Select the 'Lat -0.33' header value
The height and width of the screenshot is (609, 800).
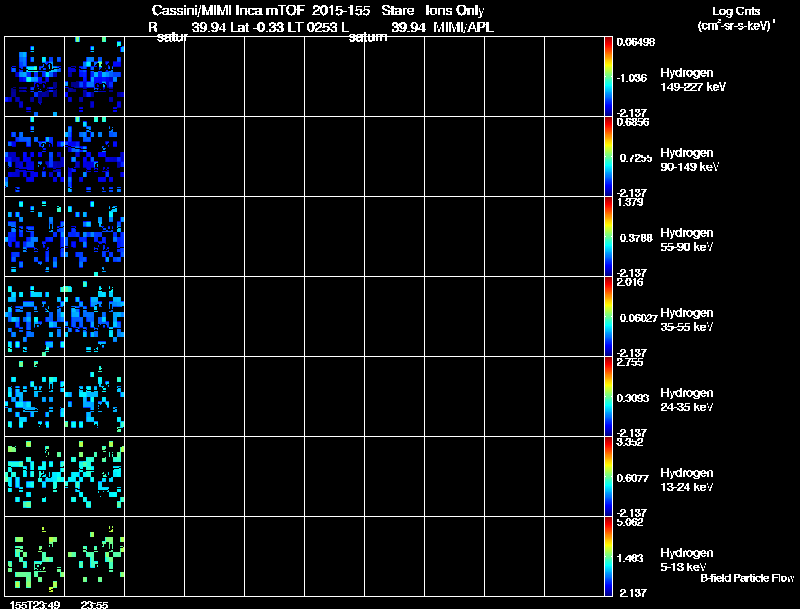[257, 28]
